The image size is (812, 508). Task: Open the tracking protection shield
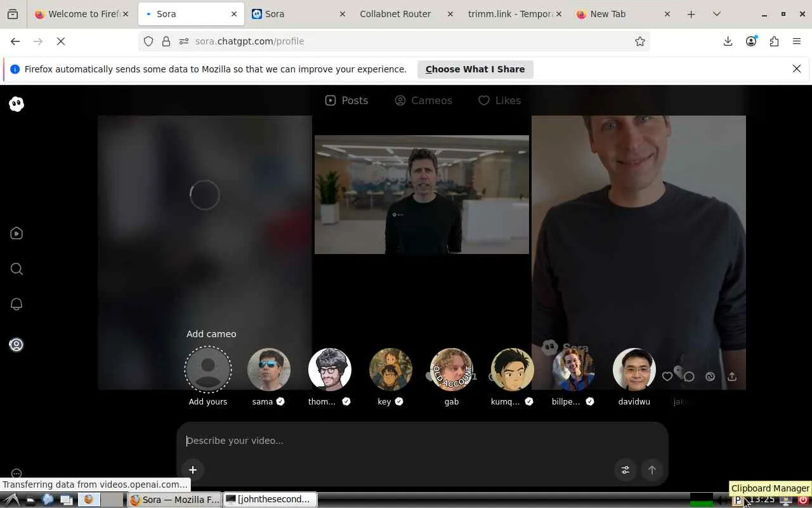point(148,41)
